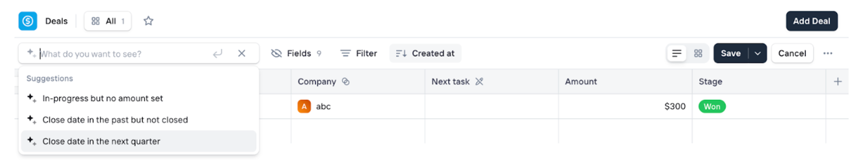Click the green Won stage badge

tap(712, 106)
